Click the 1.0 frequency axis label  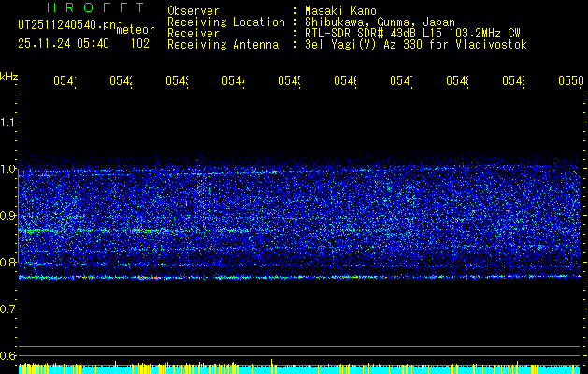point(7,169)
